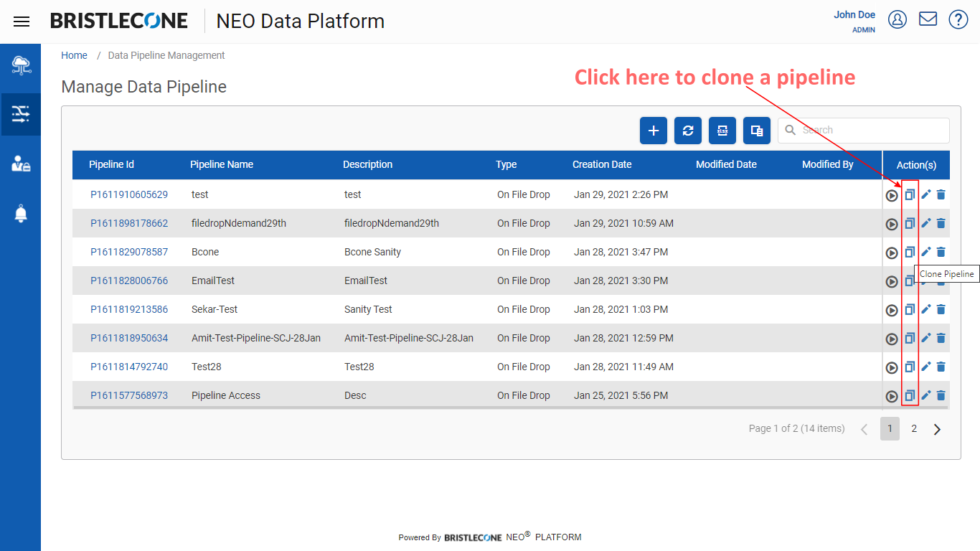Sort by Creation Date column header
The image size is (980, 551).
pos(602,164)
